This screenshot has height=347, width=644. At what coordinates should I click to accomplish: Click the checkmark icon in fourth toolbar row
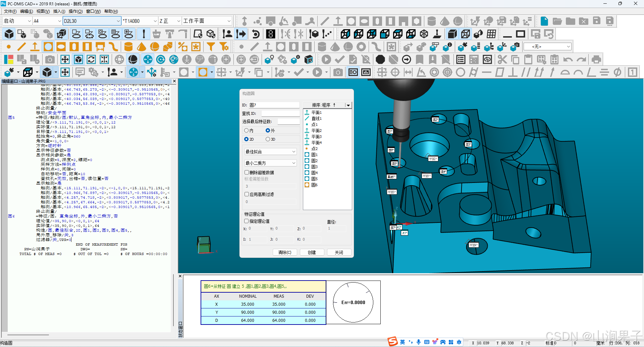(x=339, y=59)
